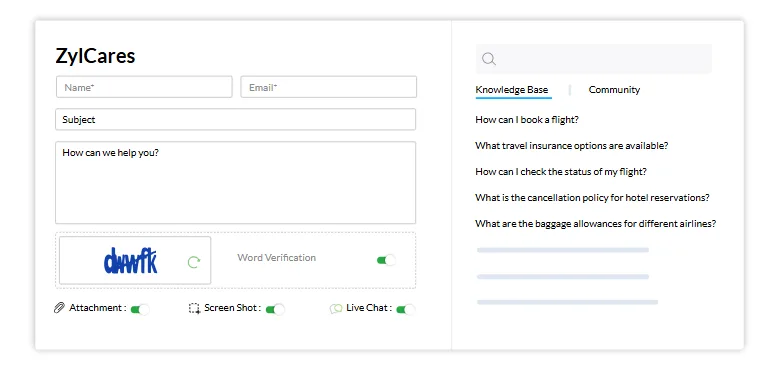Click the Word Verification label

[x=276, y=258]
